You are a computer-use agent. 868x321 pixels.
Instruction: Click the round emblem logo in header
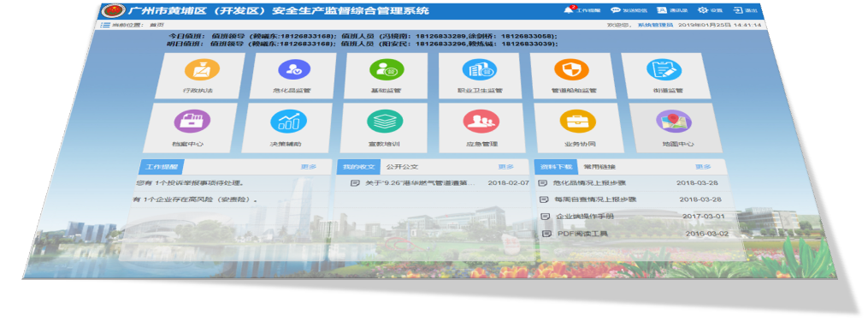coord(114,11)
